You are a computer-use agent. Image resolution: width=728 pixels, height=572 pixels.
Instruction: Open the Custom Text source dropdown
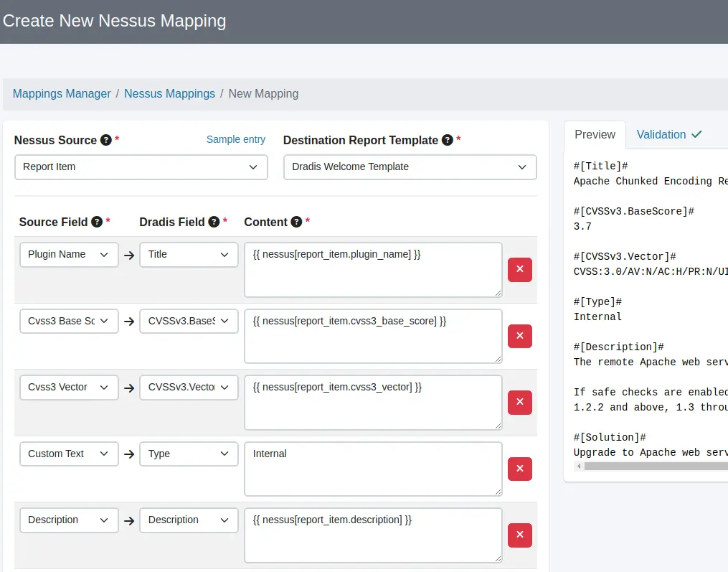(x=69, y=454)
